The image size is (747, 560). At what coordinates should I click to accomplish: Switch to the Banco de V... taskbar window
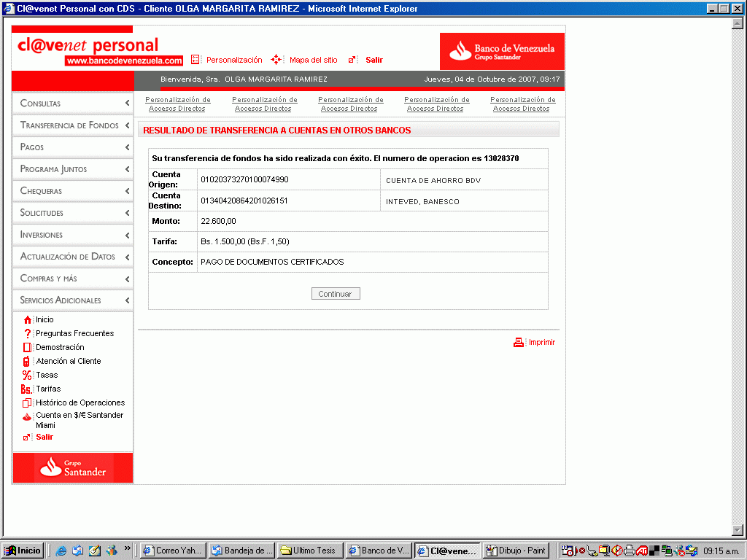point(379,551)
